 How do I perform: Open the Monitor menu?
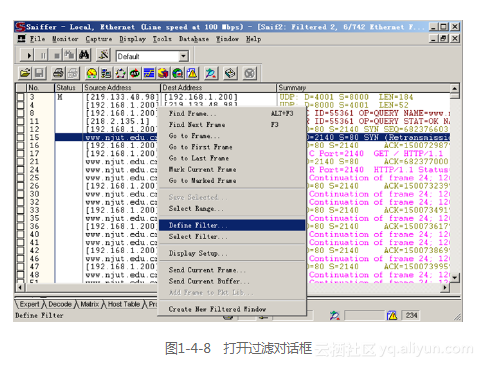click(65, 39)
